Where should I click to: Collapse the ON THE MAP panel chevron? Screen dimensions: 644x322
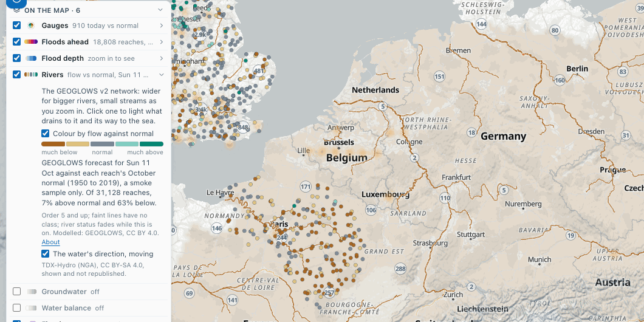[x=160, y=10]
